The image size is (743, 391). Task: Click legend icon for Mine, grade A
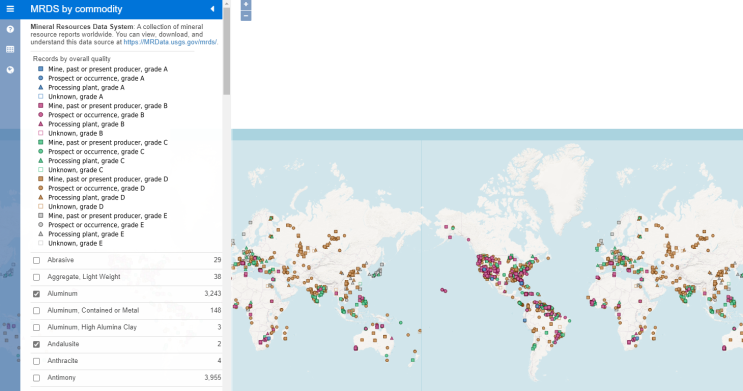[x=41, y=69]
